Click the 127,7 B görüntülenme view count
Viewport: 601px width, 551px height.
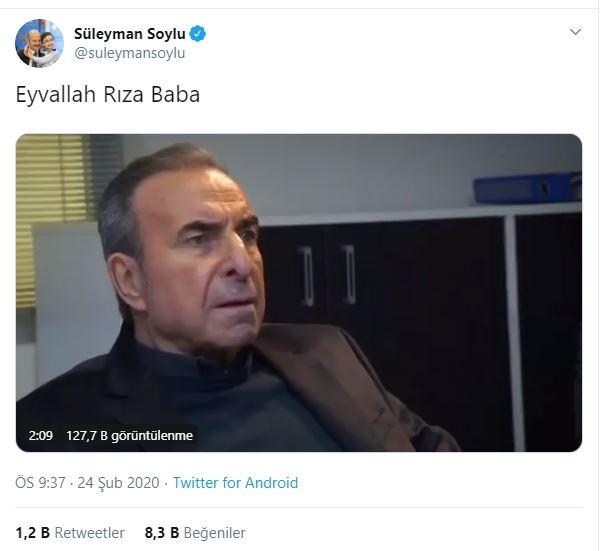(130, 436)
